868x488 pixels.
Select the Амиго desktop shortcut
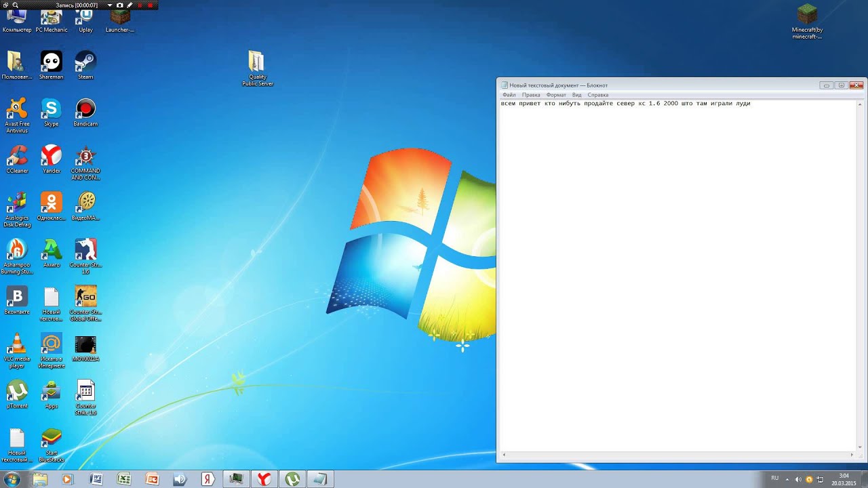pos(51,253)
